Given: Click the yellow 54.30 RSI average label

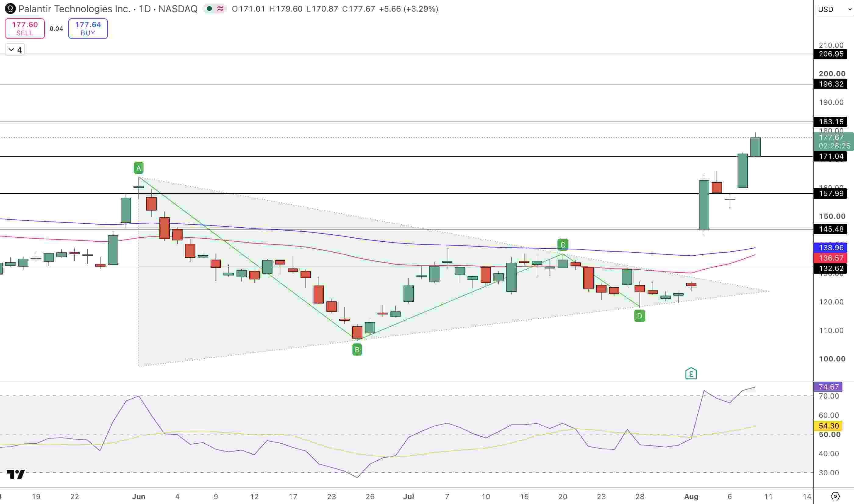Looking at the screenshot, I should (x=828, y=426).
